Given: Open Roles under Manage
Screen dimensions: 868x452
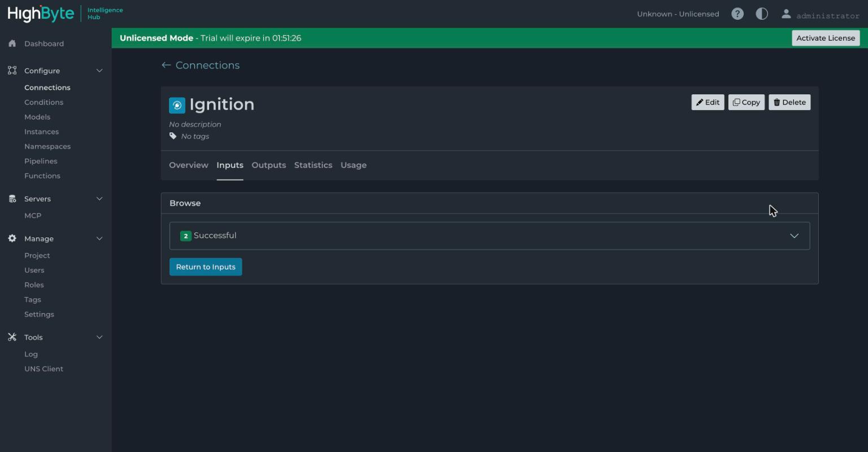Looking at the screenshot, I should tap(34, 285).
